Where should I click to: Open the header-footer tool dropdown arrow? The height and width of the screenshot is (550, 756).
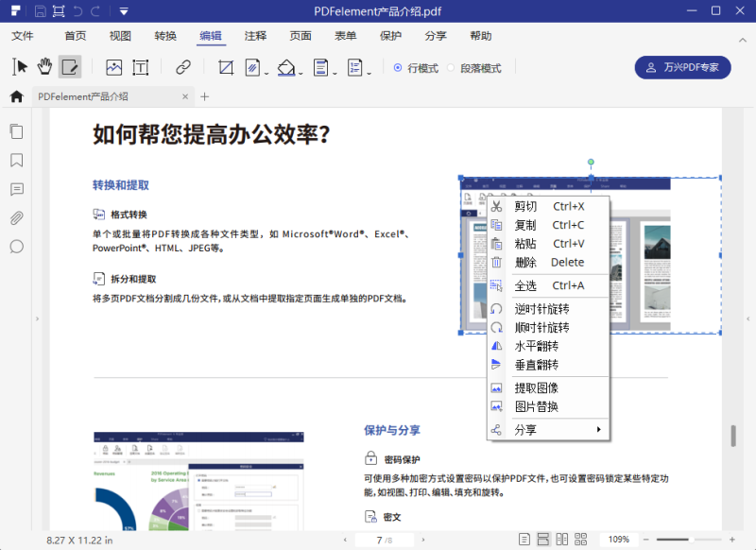click(334, 71)
